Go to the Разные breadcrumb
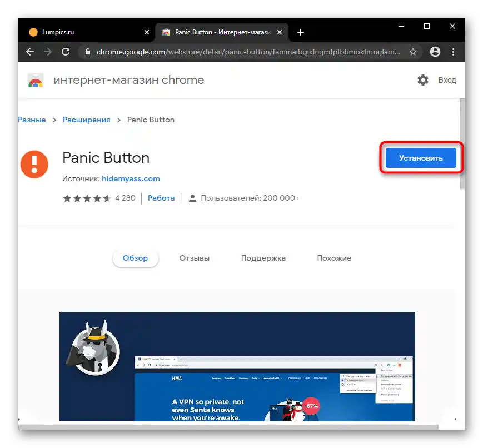 click(32, 120)
